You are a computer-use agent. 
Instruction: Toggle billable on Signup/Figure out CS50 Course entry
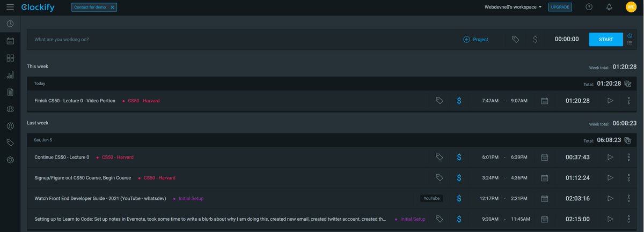coord(459,177)
